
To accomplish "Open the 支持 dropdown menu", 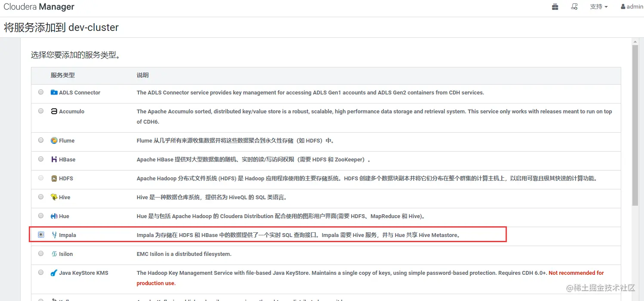I will click(599, 7).
